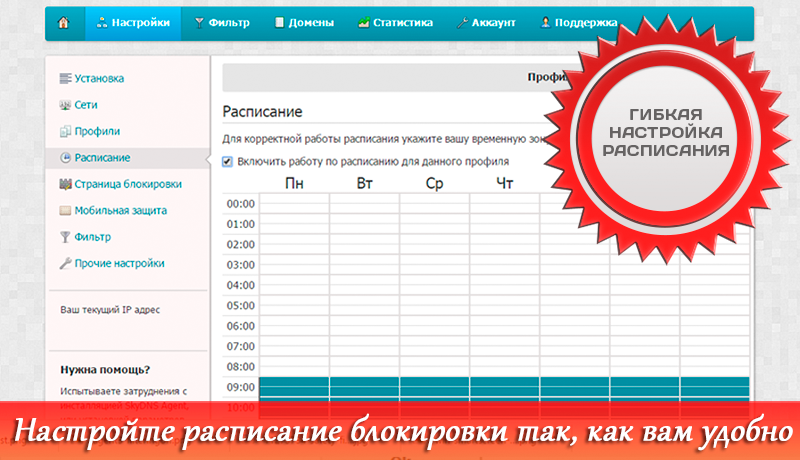Click the Чт column header
The width and height of the screenshot is (800, 460).
click(504, 183)
